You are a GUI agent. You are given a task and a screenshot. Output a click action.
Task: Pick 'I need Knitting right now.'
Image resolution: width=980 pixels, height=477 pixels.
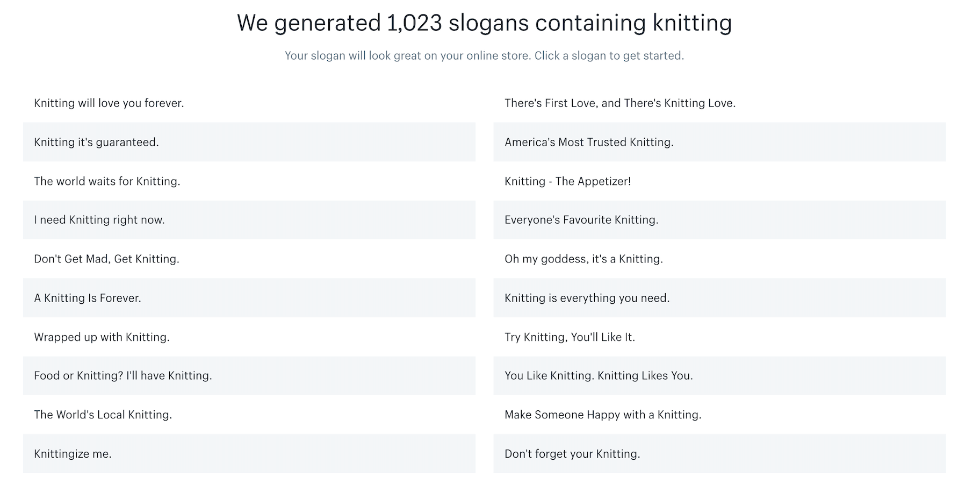tap(99, 220)
